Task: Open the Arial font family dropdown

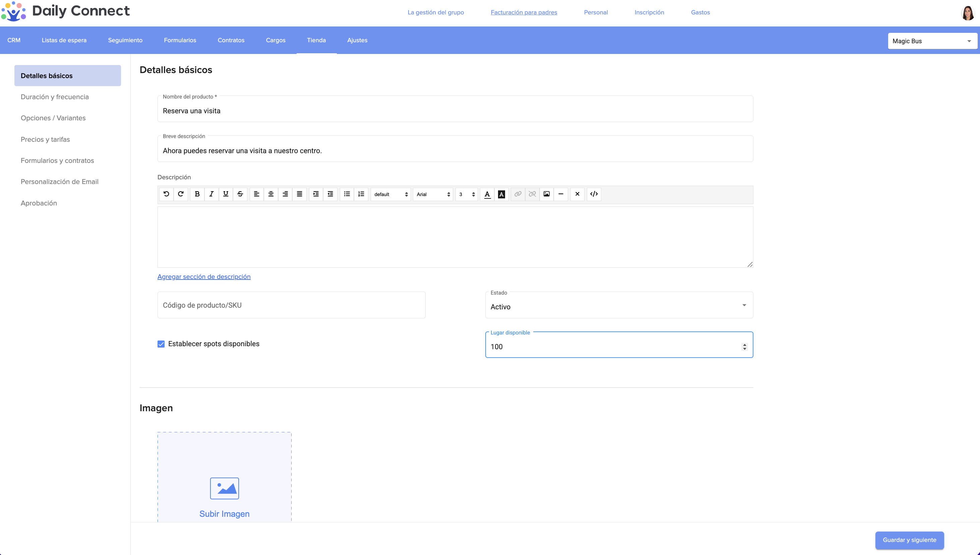Action: (433, 194)
